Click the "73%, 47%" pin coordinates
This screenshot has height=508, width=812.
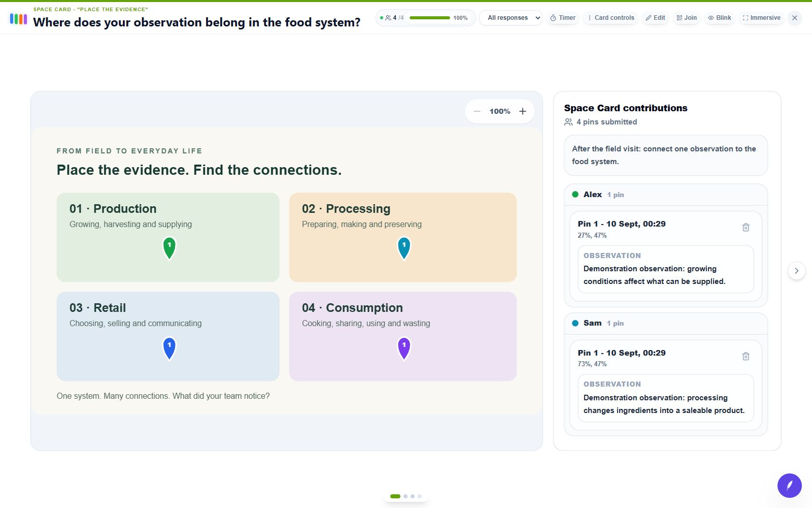pyautogui.click(x=592, y=364)
